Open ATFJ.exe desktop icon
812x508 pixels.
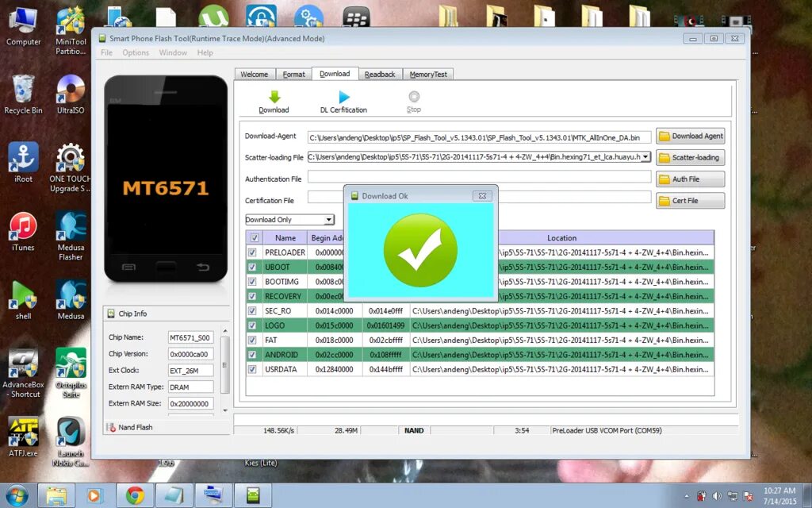pos(23,437)
